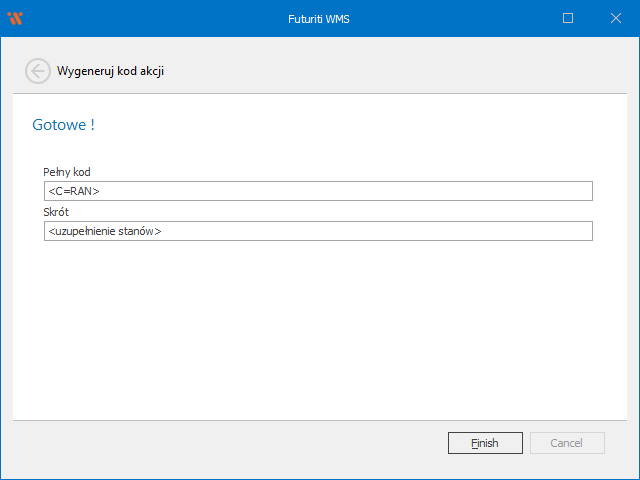Click the "Futuriti WMS" title bar text
This screenshot has width=640, height=480.
pos(319,18)
